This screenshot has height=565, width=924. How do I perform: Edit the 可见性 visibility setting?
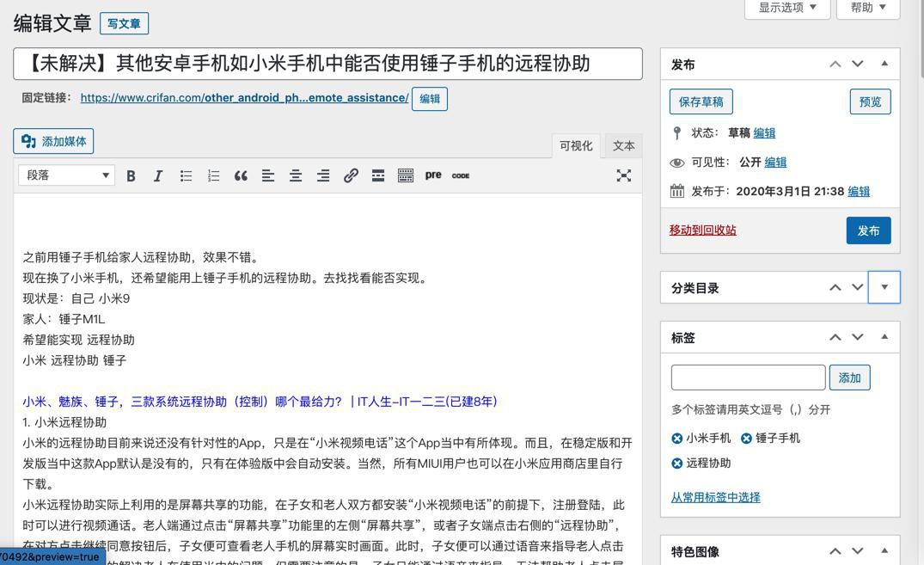775,163
